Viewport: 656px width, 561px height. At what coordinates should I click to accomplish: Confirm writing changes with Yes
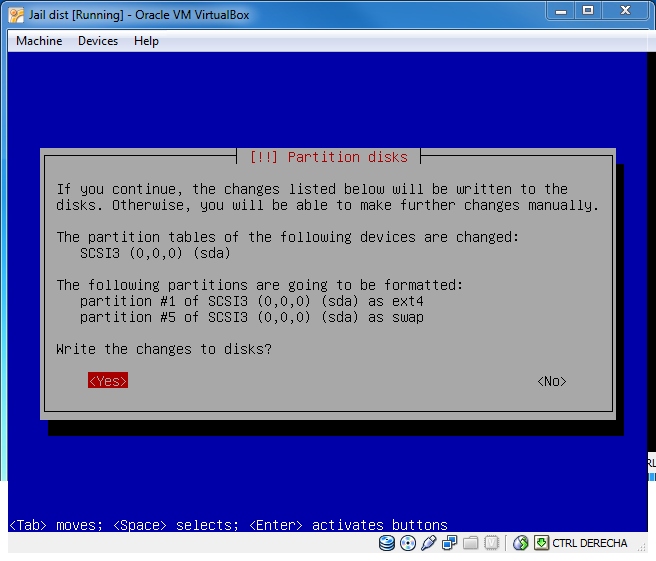click(108, 381)
